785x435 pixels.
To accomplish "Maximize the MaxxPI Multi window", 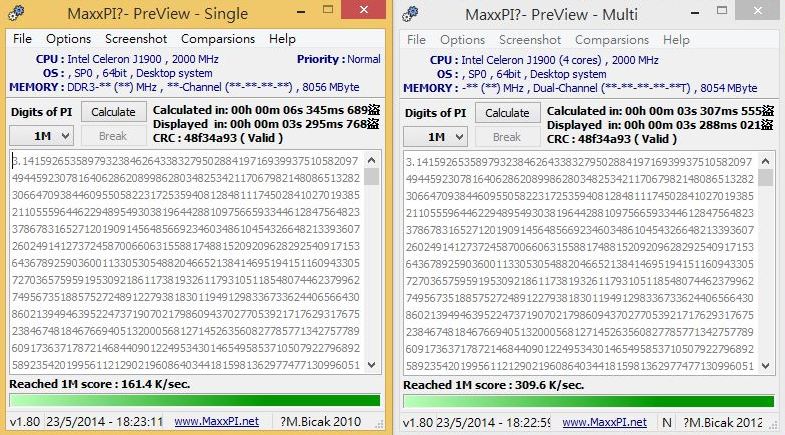I will tap(722, 11).
